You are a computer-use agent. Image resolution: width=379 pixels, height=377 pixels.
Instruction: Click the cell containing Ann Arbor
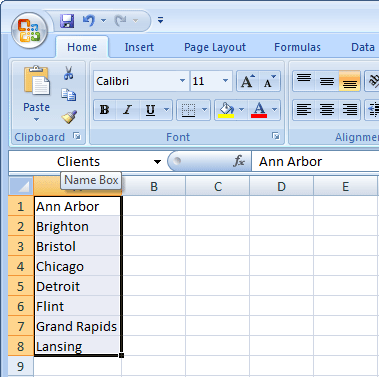coord(78,206)
